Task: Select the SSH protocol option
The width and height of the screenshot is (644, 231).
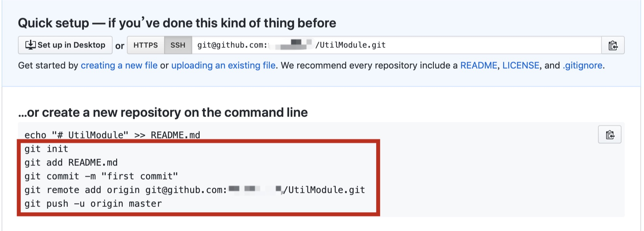Action: pyautogui.click(x=178, y=45)
